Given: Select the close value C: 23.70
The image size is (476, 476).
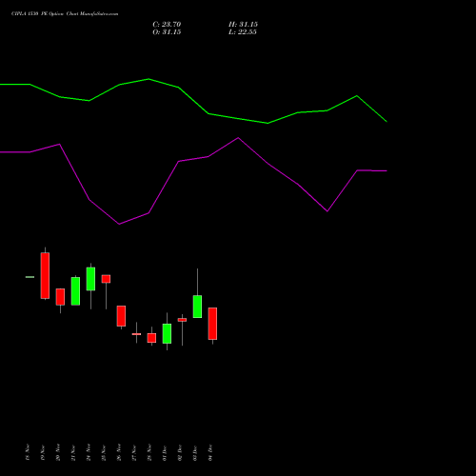Looking at the screenshot, I should (167, 25).
